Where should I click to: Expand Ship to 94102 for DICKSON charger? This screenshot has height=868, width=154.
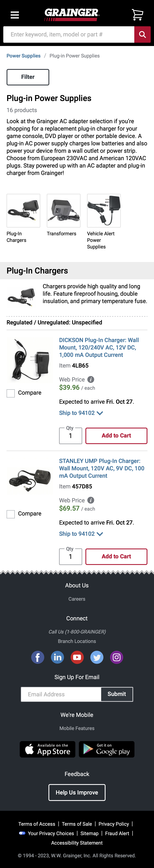[x=81, y=413]
